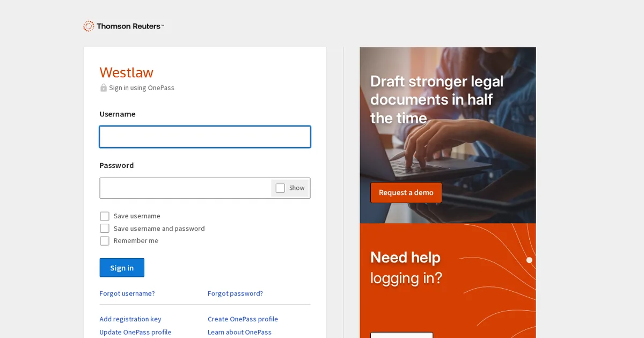
Task: Click the Request a demo button
Action: tap(406, 193)
